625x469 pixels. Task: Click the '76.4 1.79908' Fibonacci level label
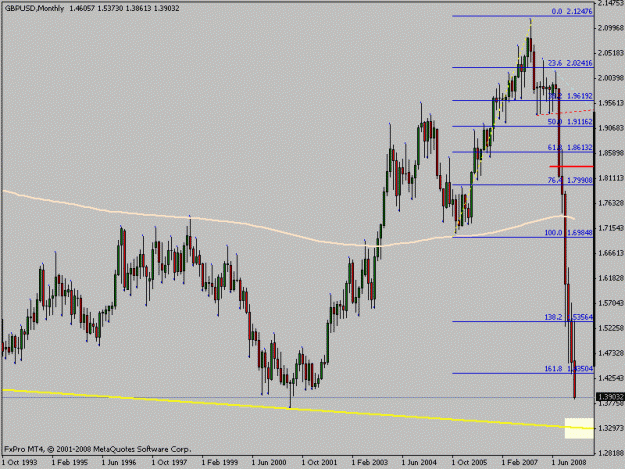[x=570, y=180]
